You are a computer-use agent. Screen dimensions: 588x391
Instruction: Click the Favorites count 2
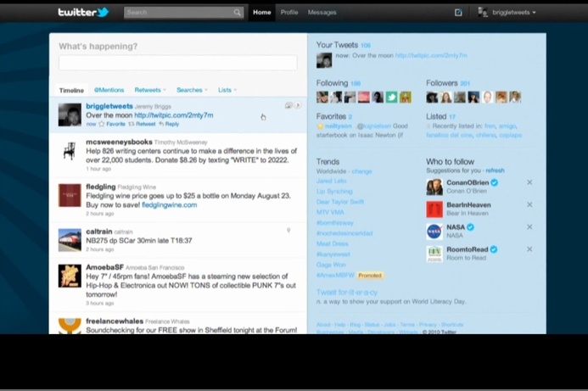coord(350,117)
